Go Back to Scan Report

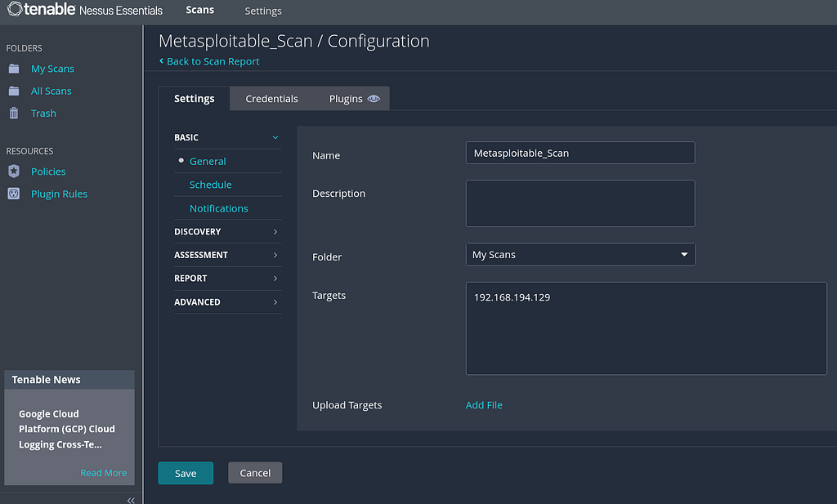point(213,61)
